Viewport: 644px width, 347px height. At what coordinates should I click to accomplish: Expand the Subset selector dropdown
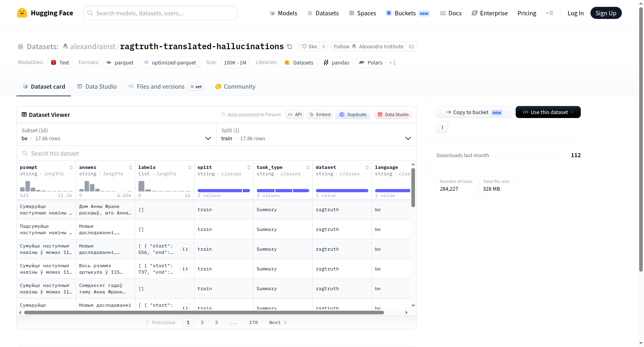tap(116, 134)
